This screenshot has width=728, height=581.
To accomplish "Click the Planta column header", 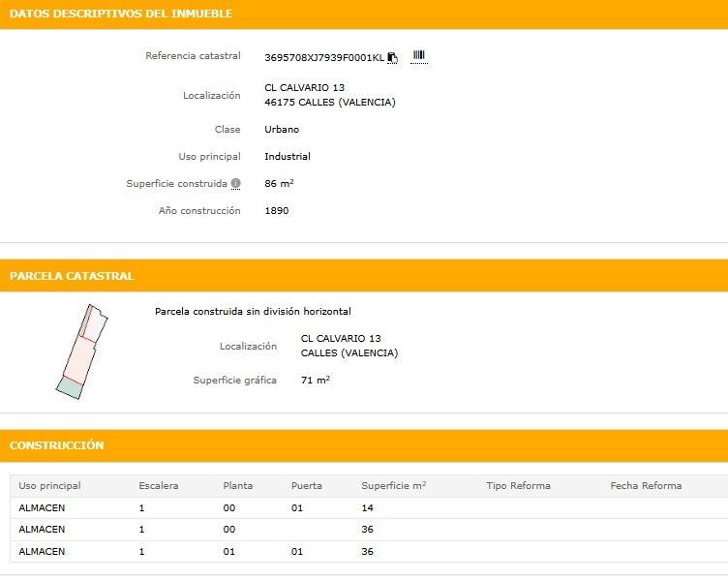I will pos(237,486).
